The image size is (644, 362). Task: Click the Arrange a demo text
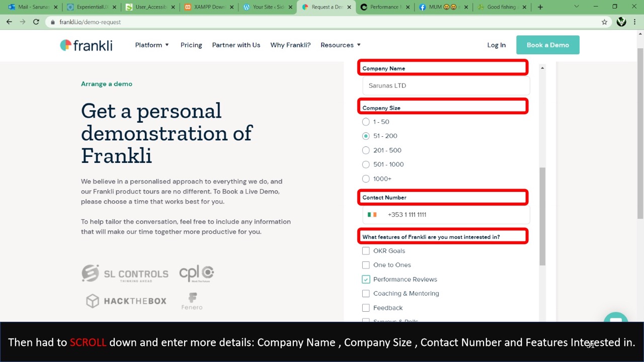[107, 84]
